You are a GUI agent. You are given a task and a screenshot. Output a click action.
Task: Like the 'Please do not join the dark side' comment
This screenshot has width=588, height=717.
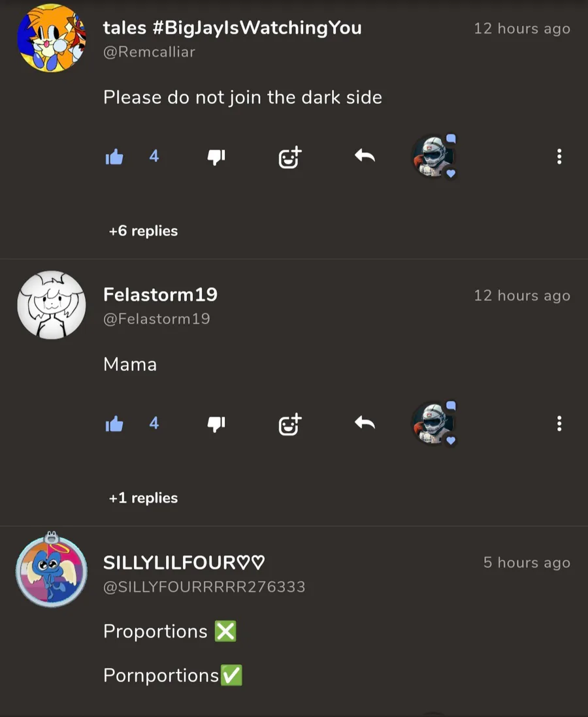pyautogui.click(x=114, y=157)
